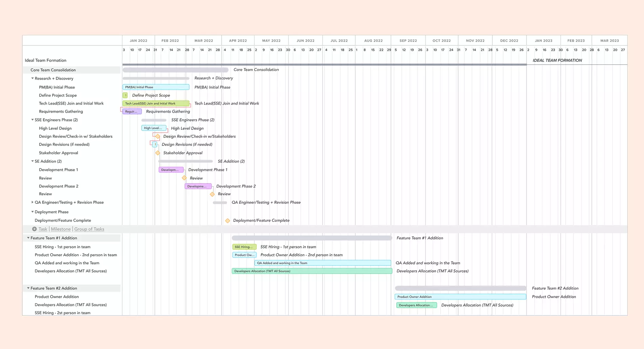Click the Stakeholder Approval diamond milestone

(158, 153)
